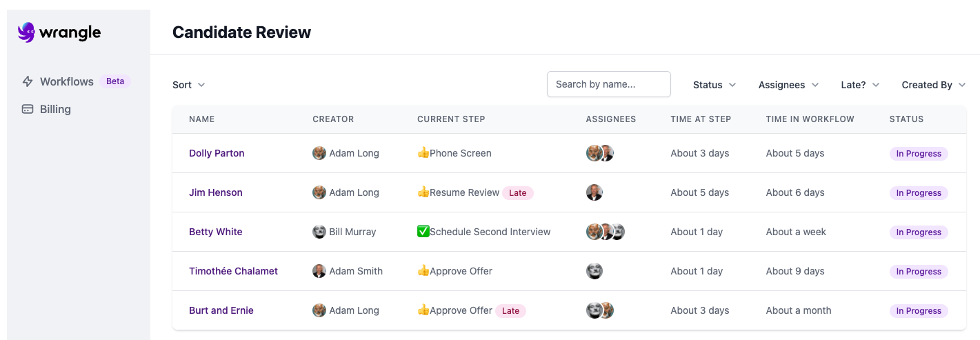The height and width of the screenshot is (340, 980).
Task: Open the Burt and Ernie candidate link
Action: (x=221, y=310)
